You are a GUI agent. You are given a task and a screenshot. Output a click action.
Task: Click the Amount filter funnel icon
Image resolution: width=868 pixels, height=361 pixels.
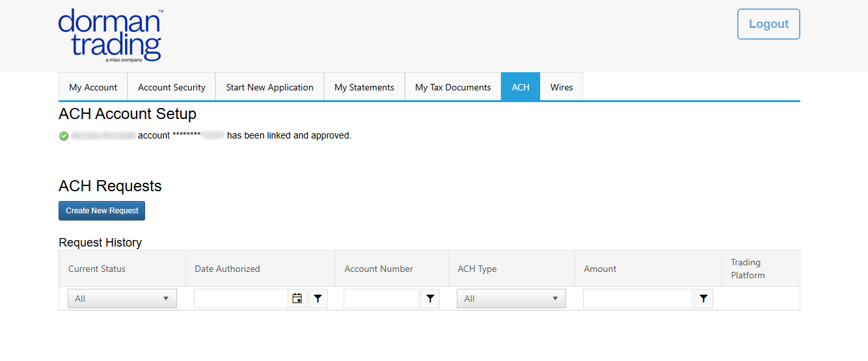tap(703, 299)
